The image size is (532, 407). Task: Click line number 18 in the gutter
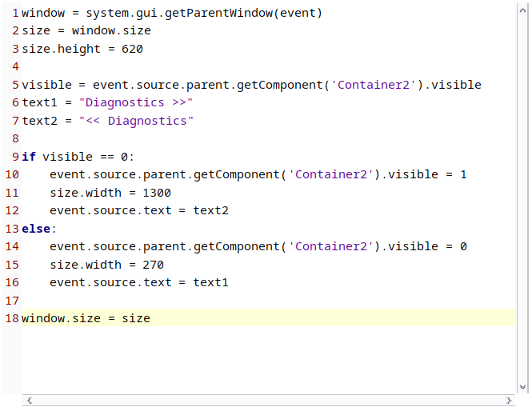coord(12,318)
